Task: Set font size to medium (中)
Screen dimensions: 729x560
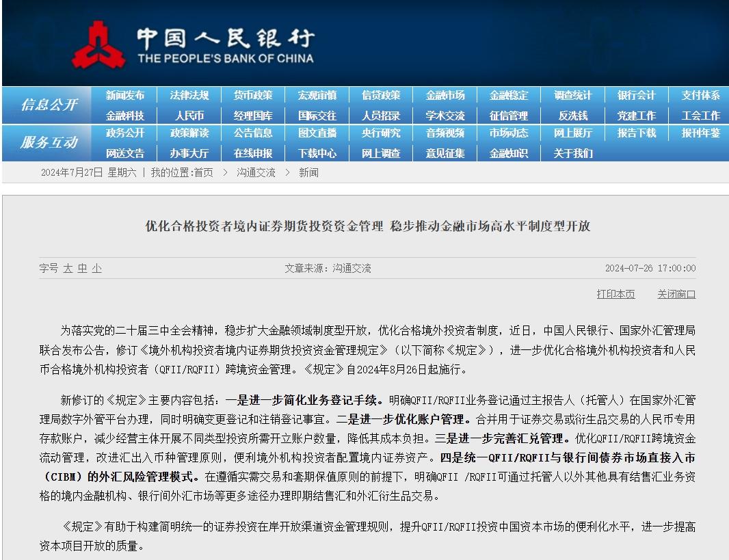Action: pyautogui.click(x=82, y=268)
